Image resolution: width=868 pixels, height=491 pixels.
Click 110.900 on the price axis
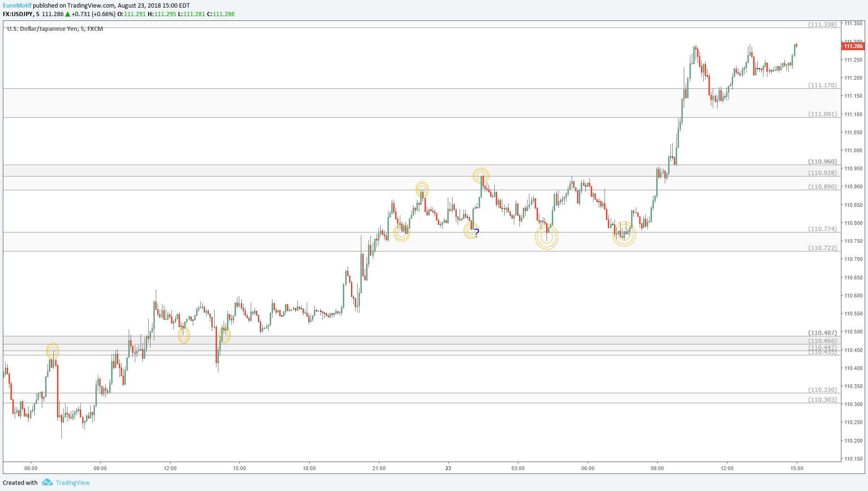click(x=853, y=186)
